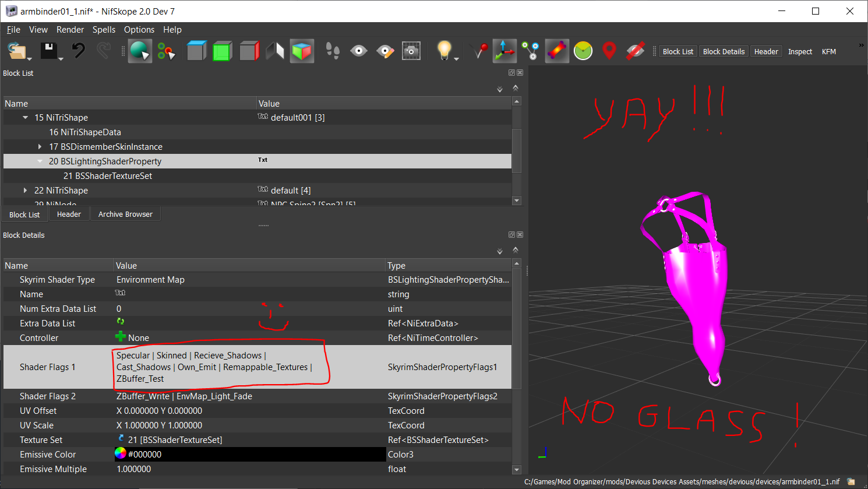The width and height of the screenshot is (868, 489).
Task: Toggle the Block List toolbar button
Action: (678, 52)
